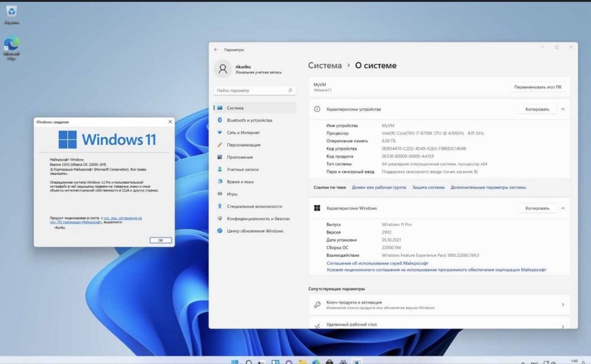This screenshot has width=591, height=364.
Task: Click the install date 05.10.2021
Action: tap(391, 240)
